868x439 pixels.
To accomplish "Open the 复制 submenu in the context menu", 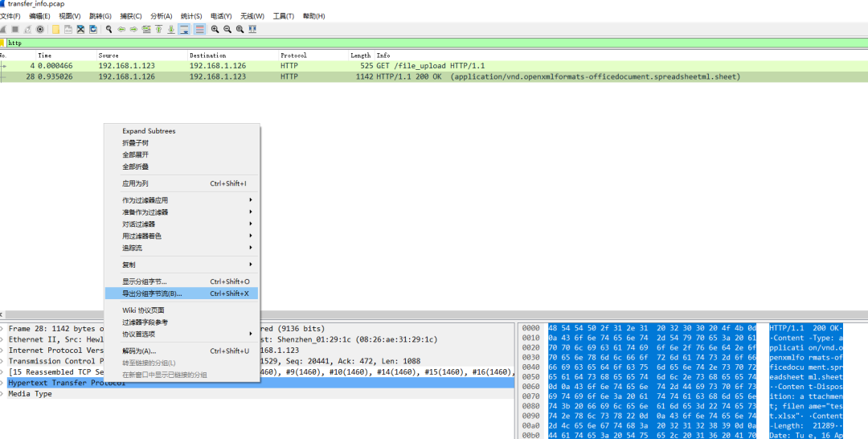I will [x=129, y=265].
